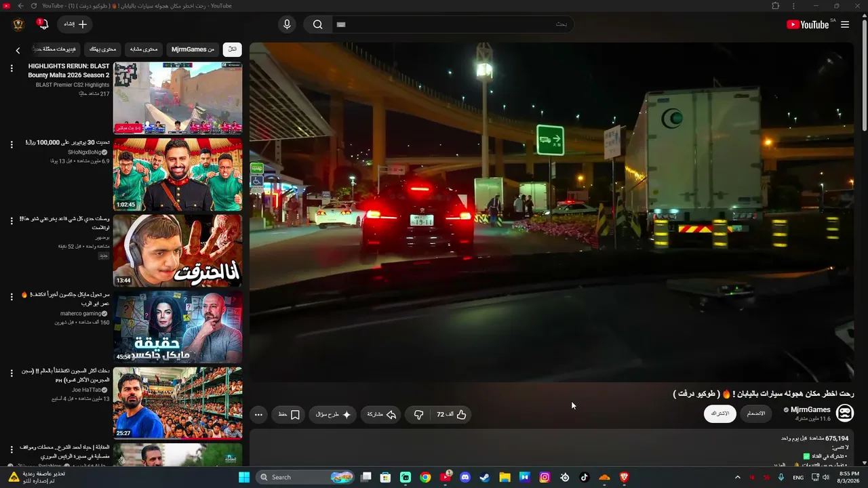This screenshot has height=488, width=868.
Task: Open the notifications bell
Action: click(x=43, y=24)
